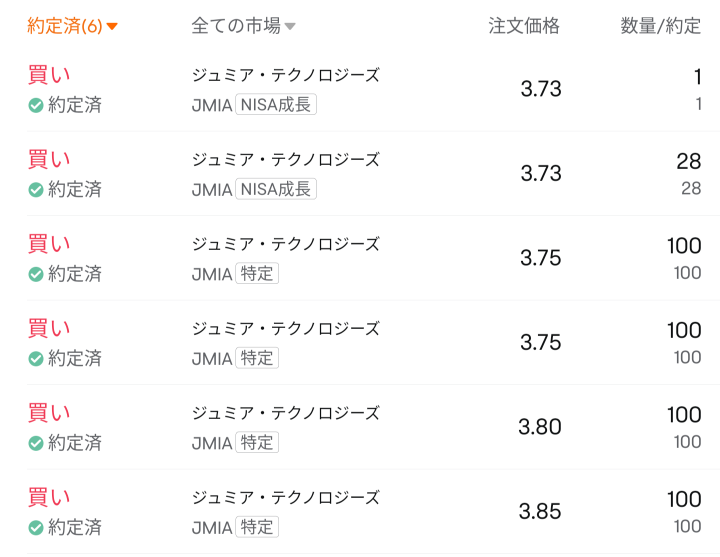720x557 pixels.
Task: Select the NISA成長 tag in first row
Action: (x=276, y=105)
